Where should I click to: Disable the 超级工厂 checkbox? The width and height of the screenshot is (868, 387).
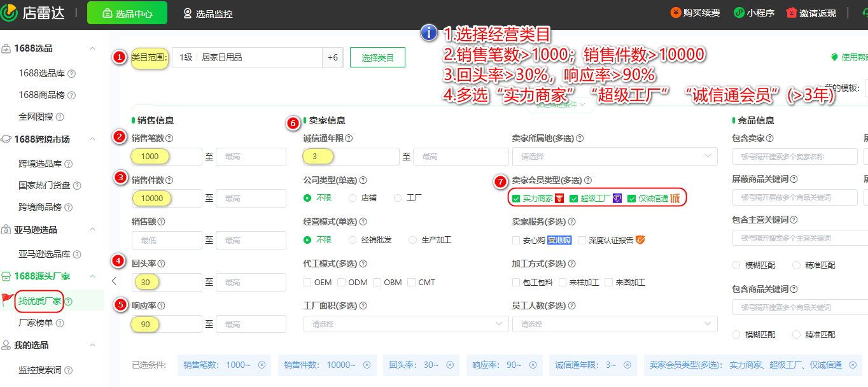(575, 198)
